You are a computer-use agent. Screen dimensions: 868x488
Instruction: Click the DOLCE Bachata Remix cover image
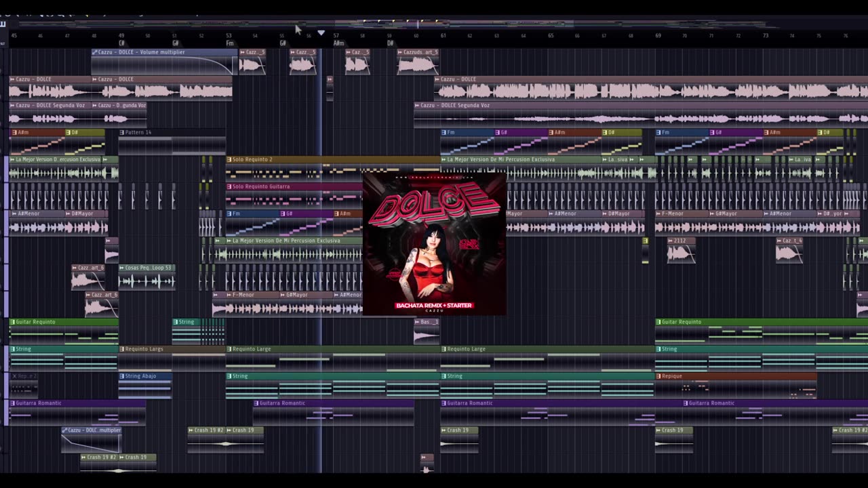[x=434, y=243]
